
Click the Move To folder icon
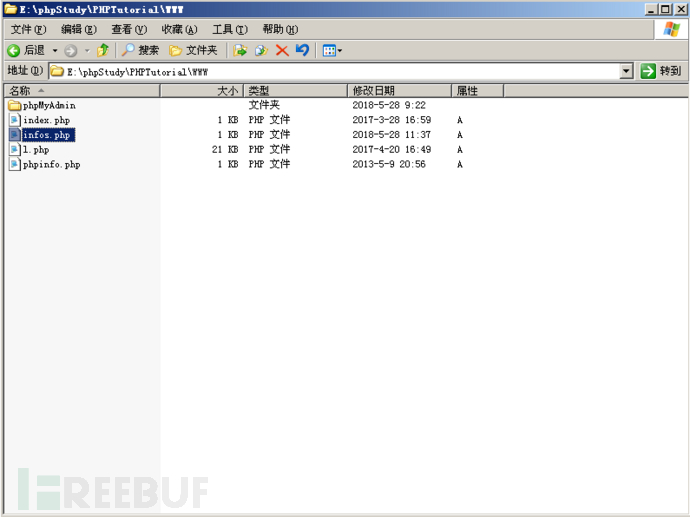pyautogui.click(x=240, y=50)
